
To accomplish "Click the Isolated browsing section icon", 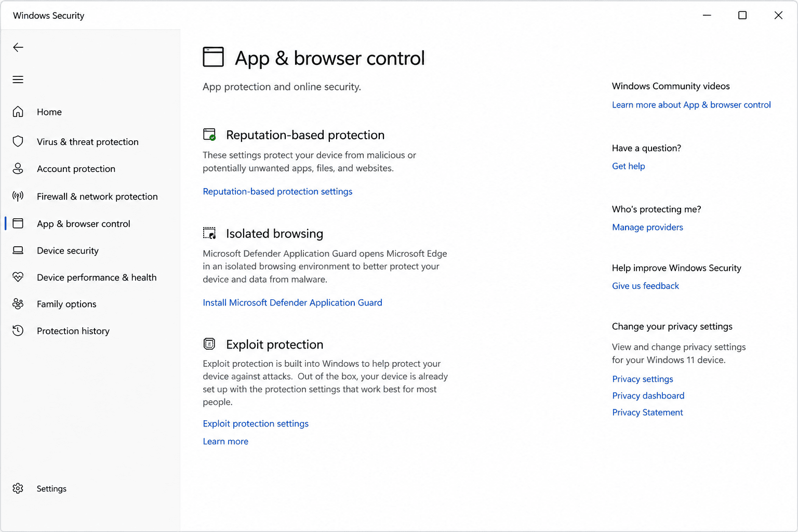I will [x=209, y=233].
